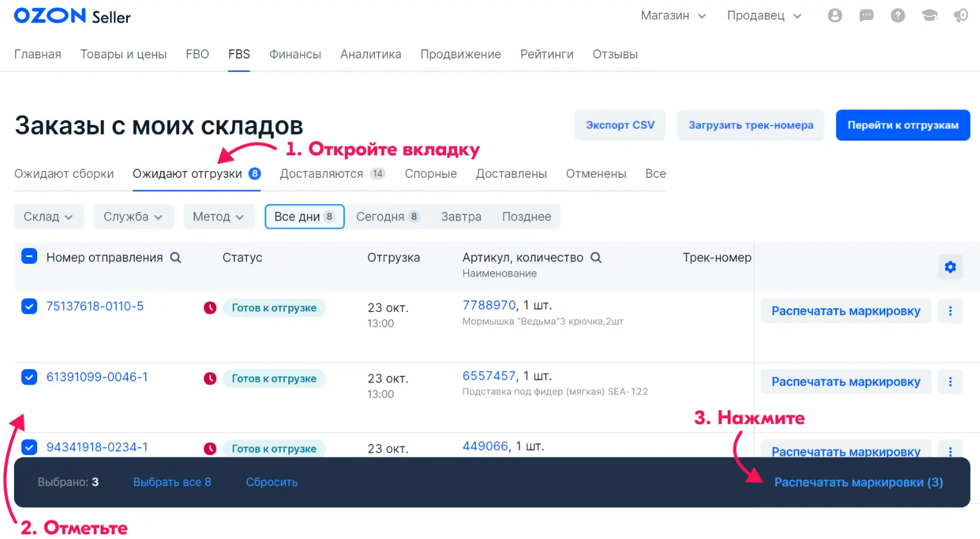Expand the Магазин dropdown
Screen dimensions: 980x539
point(673,16)
